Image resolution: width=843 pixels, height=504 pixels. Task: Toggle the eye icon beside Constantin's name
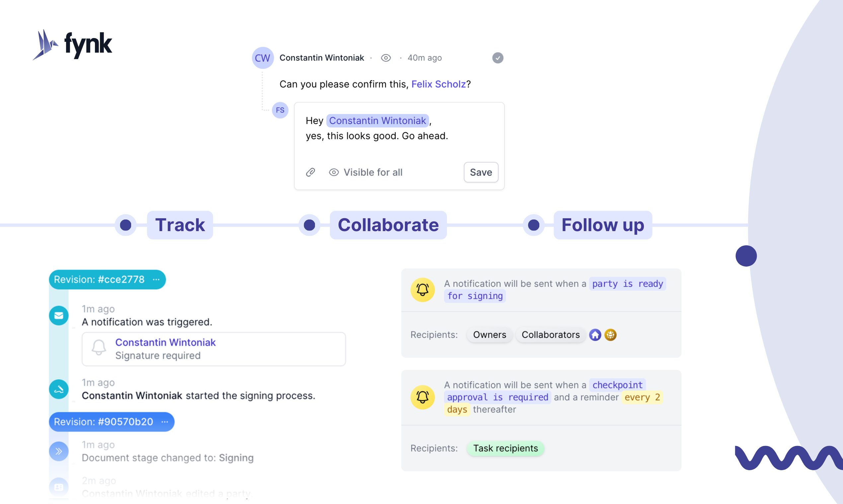(386, 58)
